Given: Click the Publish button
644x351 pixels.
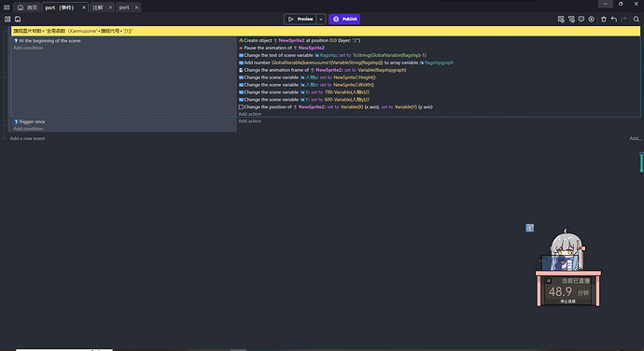Looking at the screenshot, I should (x=344, y=19).
